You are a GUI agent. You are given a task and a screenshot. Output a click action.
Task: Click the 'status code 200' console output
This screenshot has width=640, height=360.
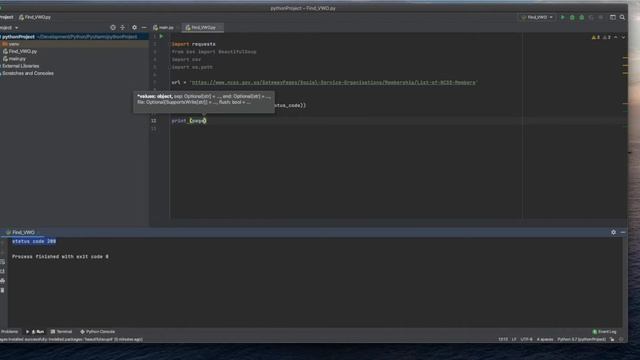click(x=34, y=242)
